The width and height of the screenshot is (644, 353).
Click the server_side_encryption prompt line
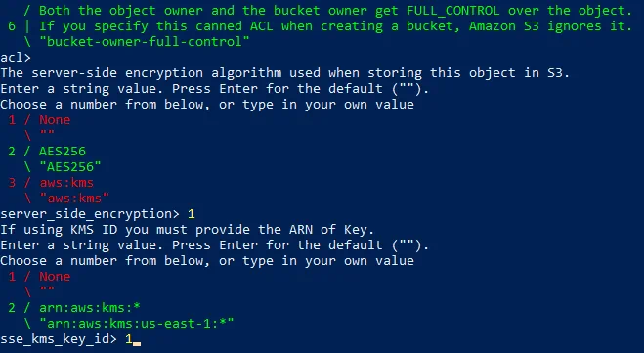point(98,214)
